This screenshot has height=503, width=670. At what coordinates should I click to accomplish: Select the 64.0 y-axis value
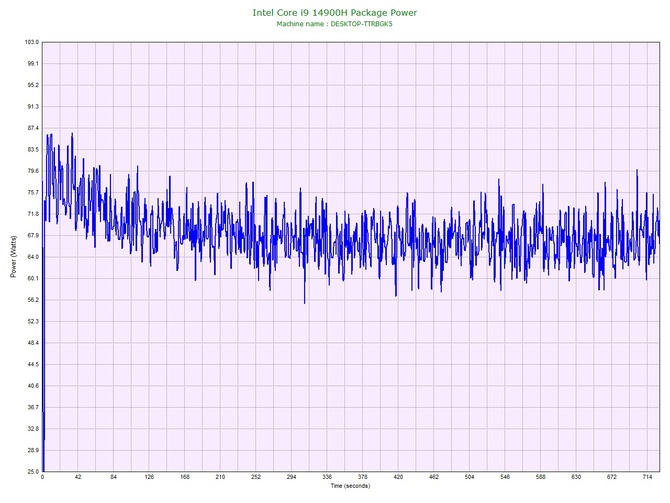pos(33,257)
